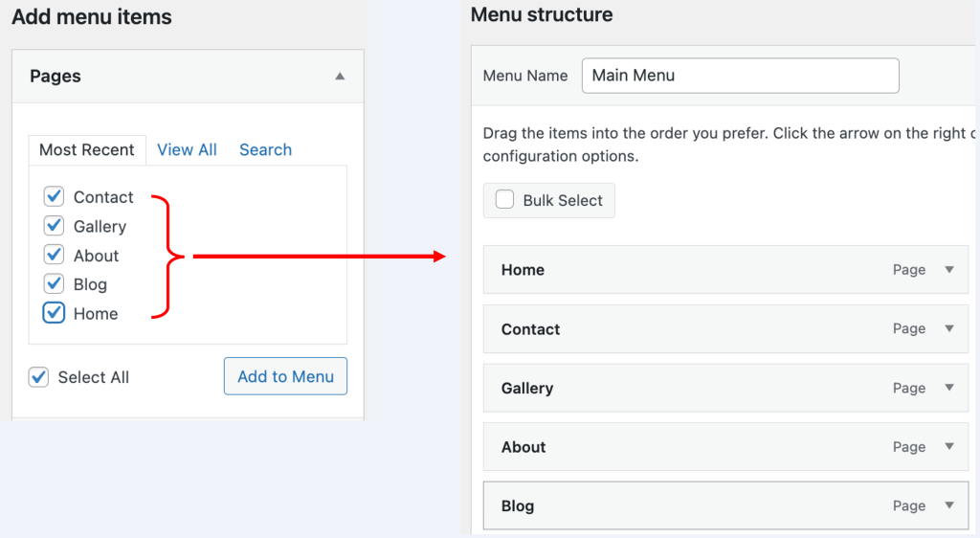Expand the Home menu item arrow

point(949,270)
